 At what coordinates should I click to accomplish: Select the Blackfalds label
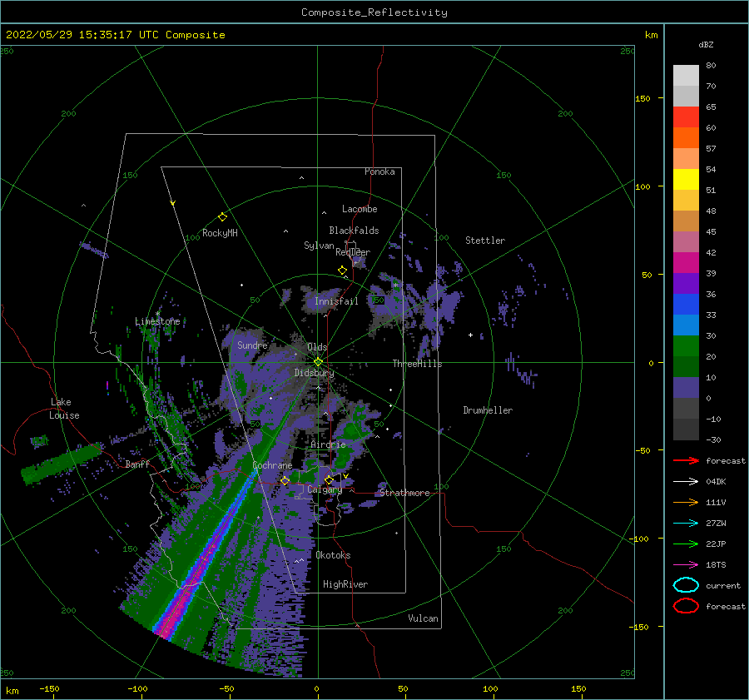coord(354,231)
